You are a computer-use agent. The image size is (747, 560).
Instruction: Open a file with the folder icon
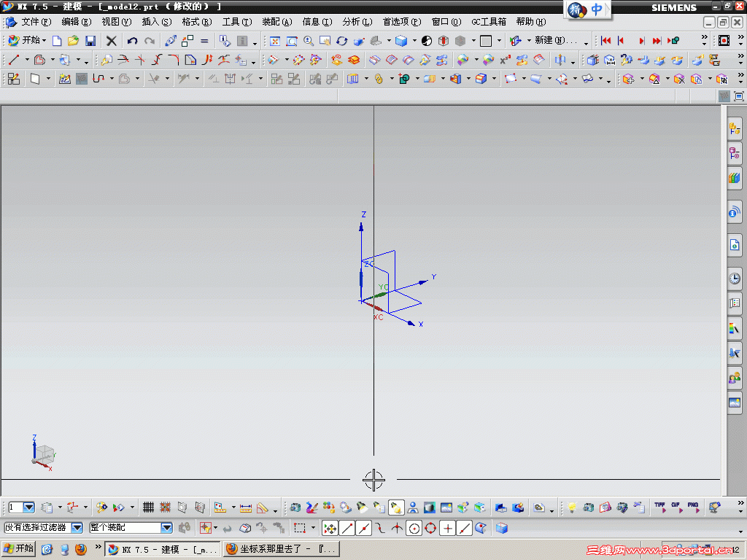(73, 41)
